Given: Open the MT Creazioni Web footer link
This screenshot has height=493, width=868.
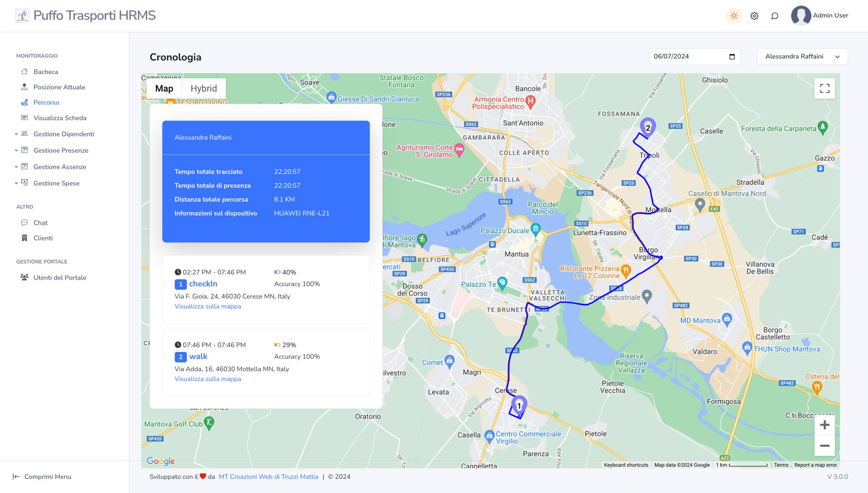Looking at the screenshot, I should (268, 476).
